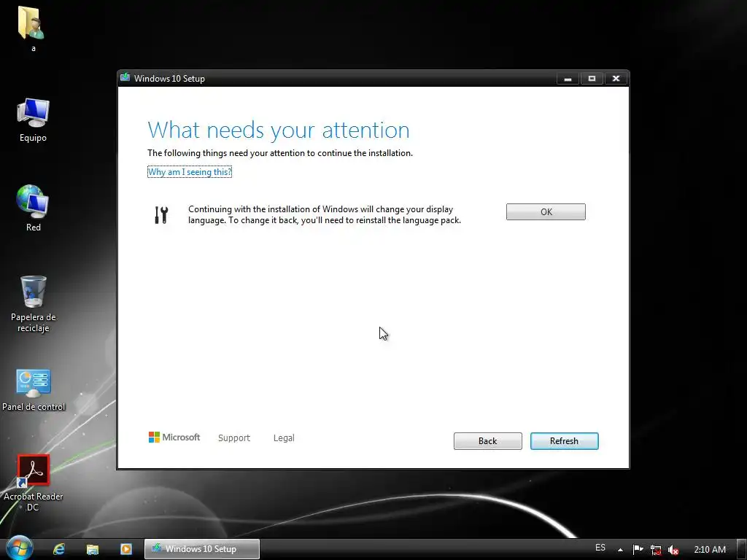Screen dimensions: 747x560
Task: Open the 'Why am I seeing this?' link
Action: [190, 172]
